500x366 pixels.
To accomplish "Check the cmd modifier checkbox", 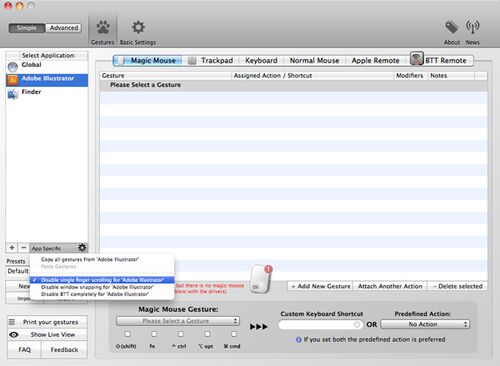I will pyautogui.click(x=234, y=334).
